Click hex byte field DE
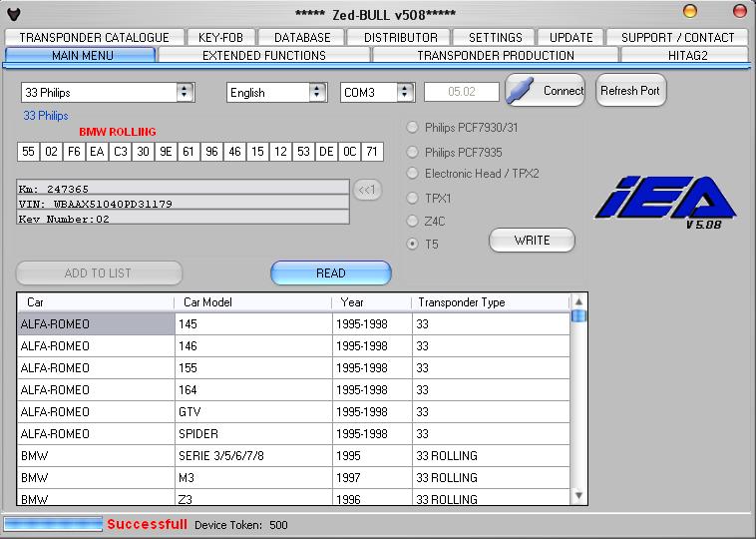 click(326, 152)
